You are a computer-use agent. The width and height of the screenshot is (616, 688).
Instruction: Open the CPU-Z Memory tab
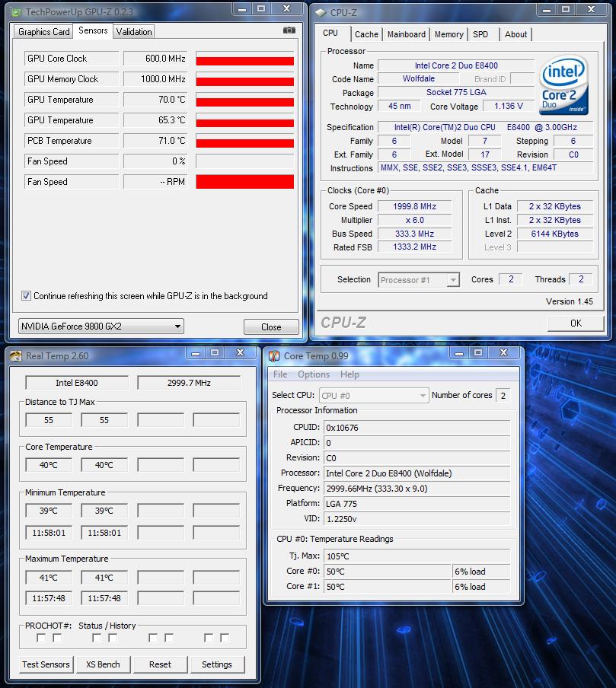(449, 34)
